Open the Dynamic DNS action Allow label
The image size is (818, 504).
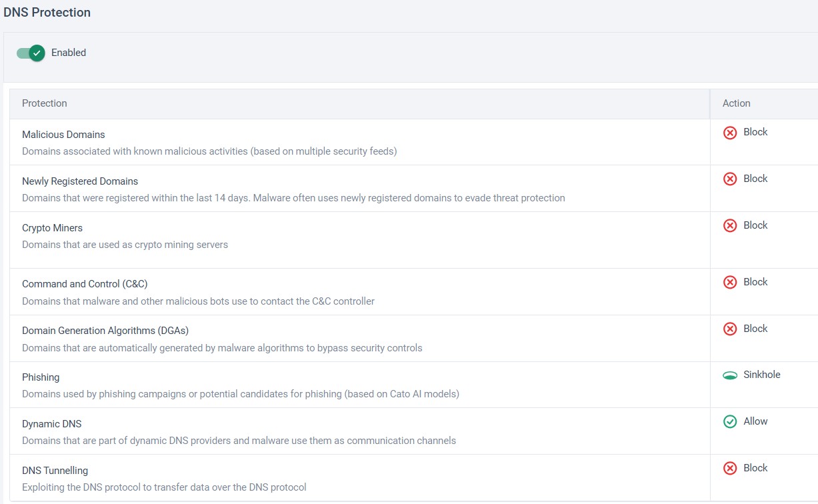tap(755, 421)
